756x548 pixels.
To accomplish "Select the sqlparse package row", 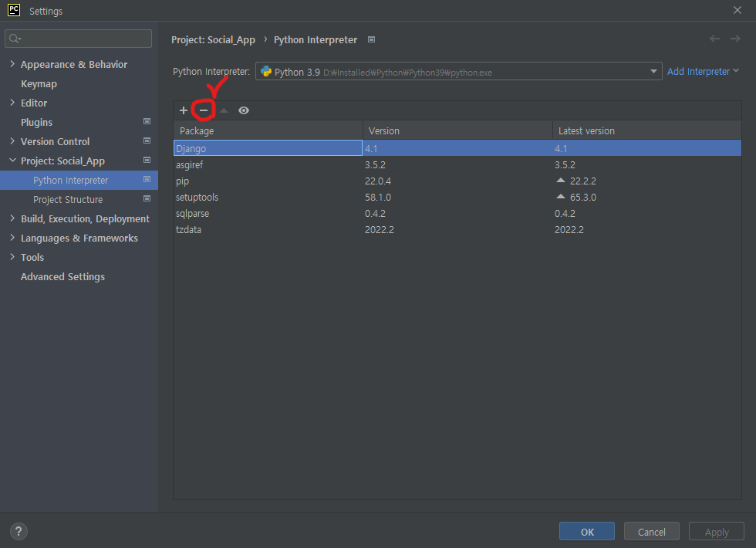I will coord(457,213).
